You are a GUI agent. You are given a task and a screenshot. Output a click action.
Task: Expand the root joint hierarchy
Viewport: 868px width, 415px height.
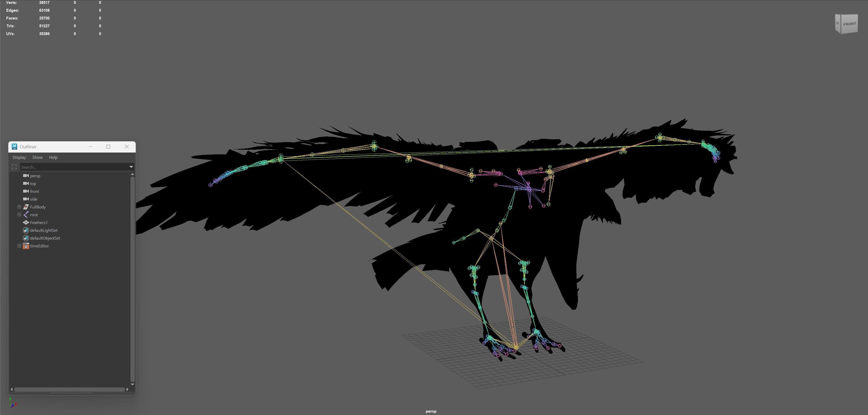tap(19, 215)
